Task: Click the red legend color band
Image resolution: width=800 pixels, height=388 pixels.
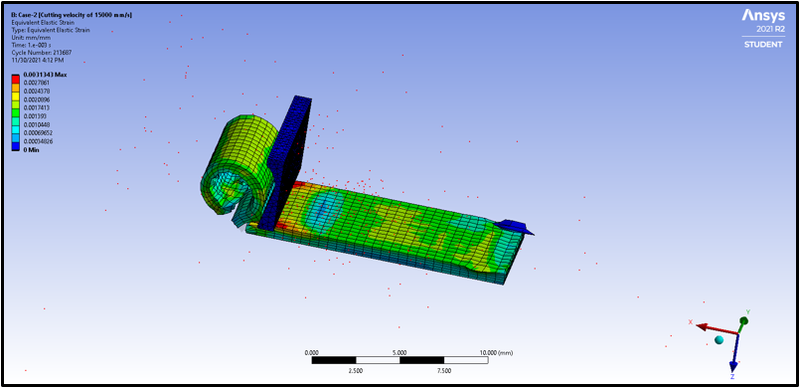Action: 16,79
